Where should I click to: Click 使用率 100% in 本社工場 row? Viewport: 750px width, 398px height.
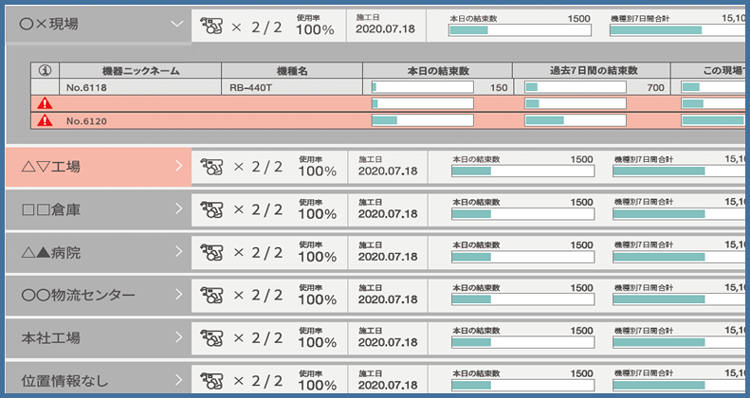coord(317,338)
